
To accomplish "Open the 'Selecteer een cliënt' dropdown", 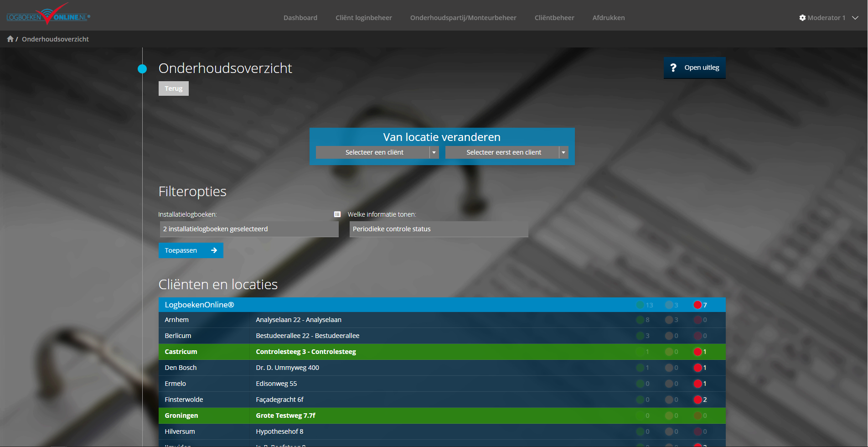I will point(377,152).
